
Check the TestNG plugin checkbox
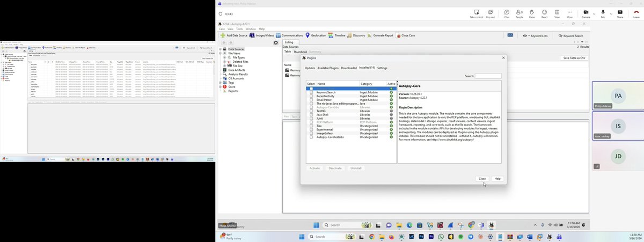(311, 111)
